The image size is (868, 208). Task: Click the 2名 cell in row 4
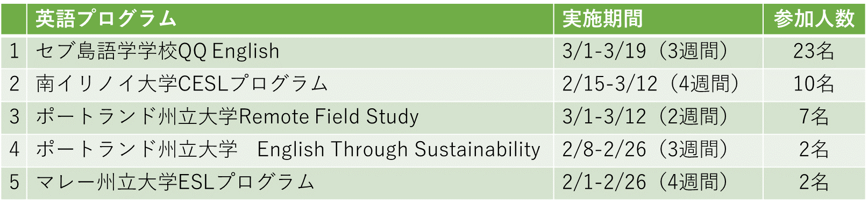(x=814, y=150)
